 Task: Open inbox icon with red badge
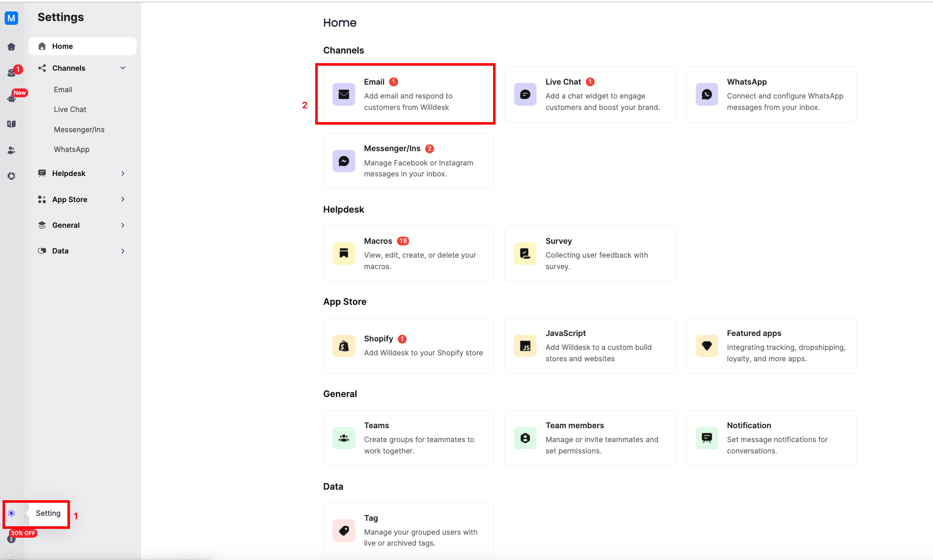[11, 73]
